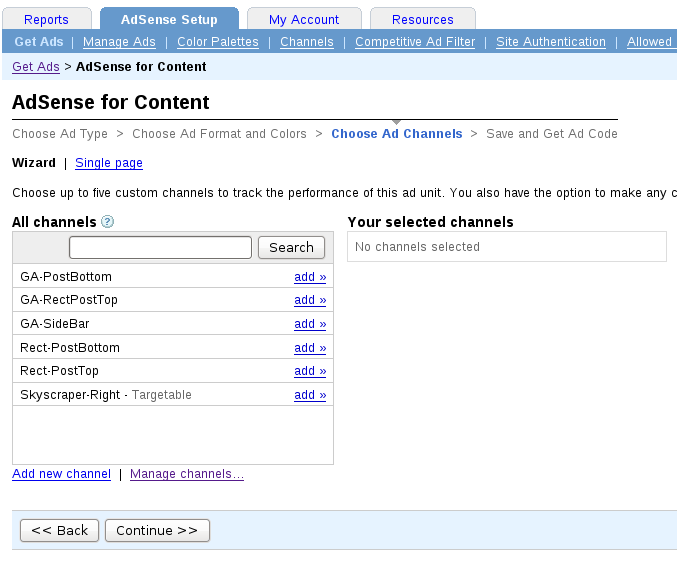Open Manage Ads submenu link
The image size is (677, 561).
pos(119,42)
